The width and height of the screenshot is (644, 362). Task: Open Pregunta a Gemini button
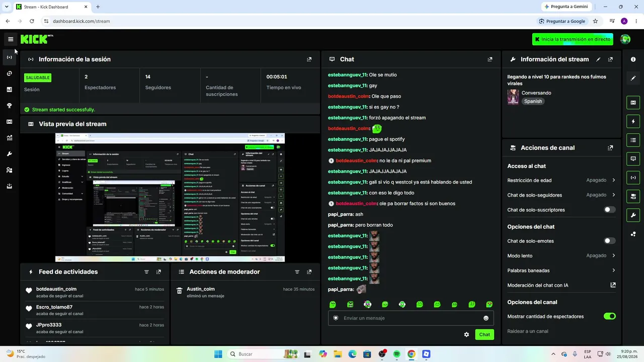[566, 7]
